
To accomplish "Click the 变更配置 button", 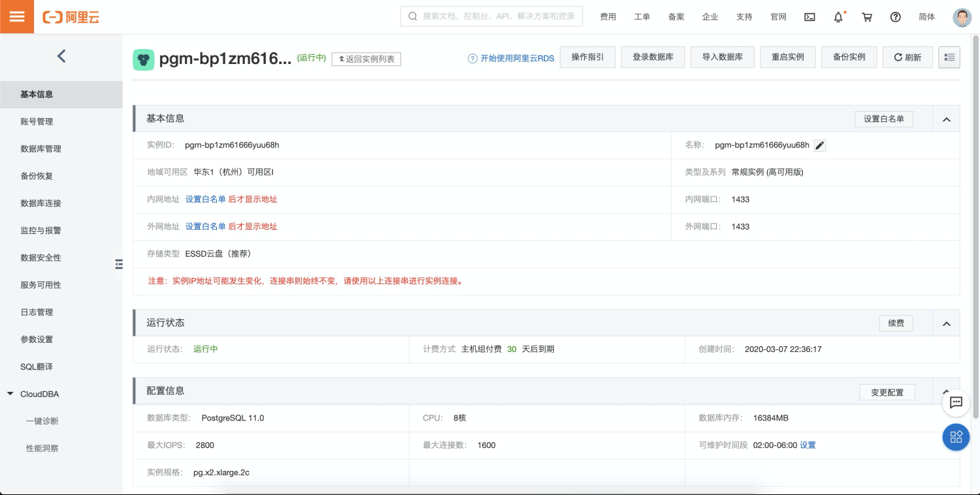I will click(887, 392).
